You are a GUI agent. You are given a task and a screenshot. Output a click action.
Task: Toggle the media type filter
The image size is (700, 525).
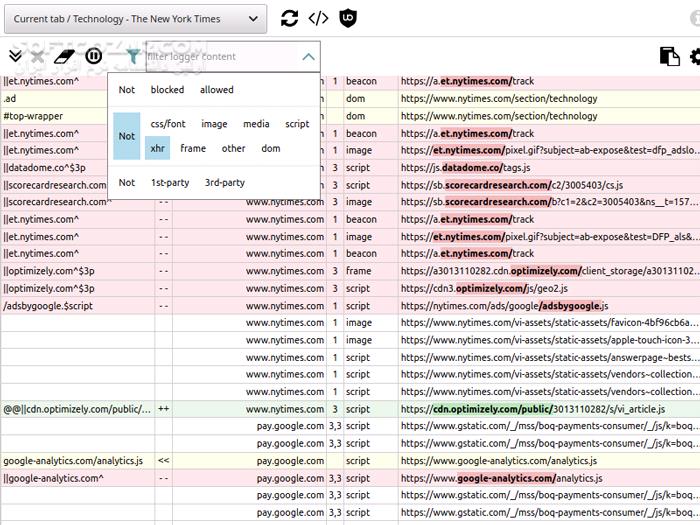(x=256, y=124)
